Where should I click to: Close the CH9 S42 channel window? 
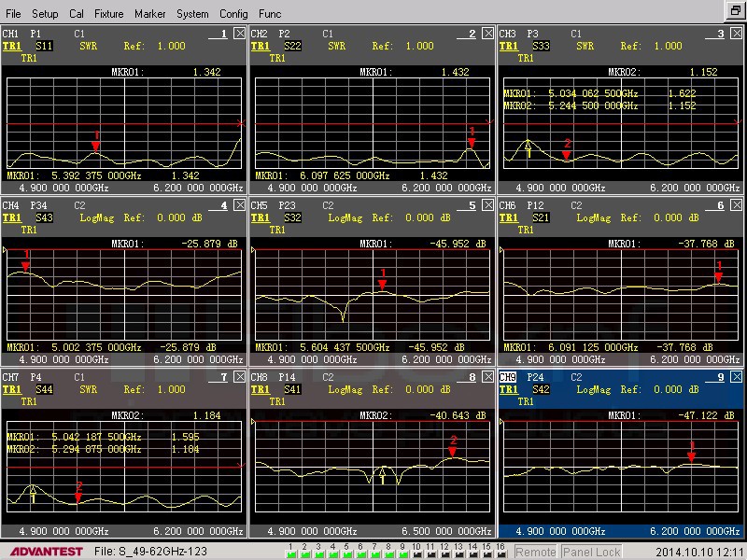pyautogui.click(x=738, y=377)
